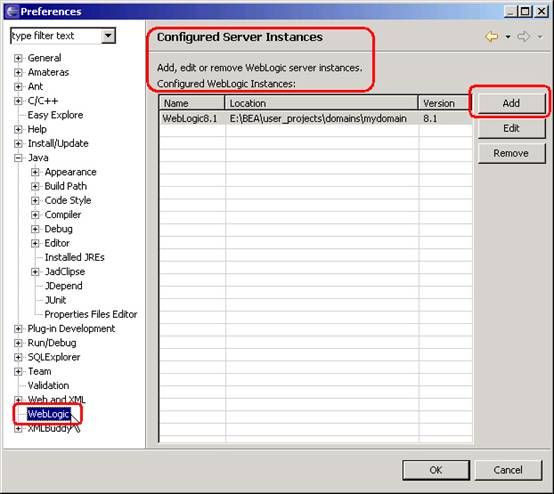The width and height of the screenshot is (554, 494).
Task: Expand the Team node
Action: [x=18, y=371]
